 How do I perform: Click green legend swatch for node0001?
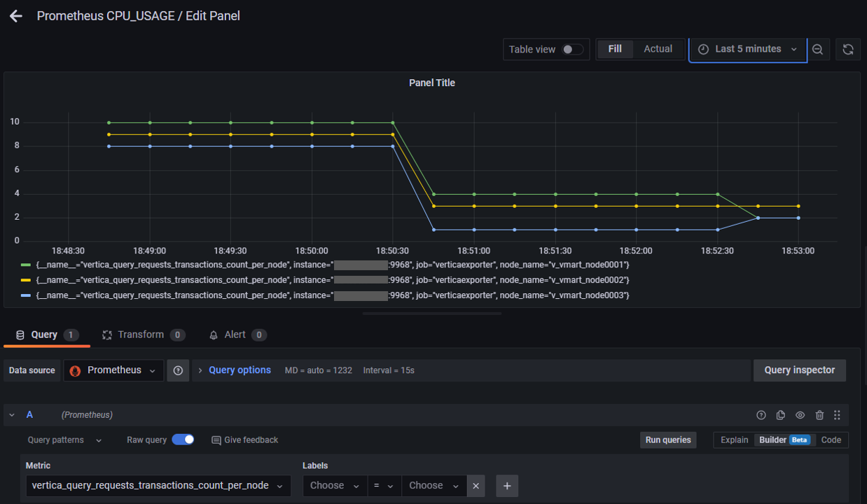[26, 265]
